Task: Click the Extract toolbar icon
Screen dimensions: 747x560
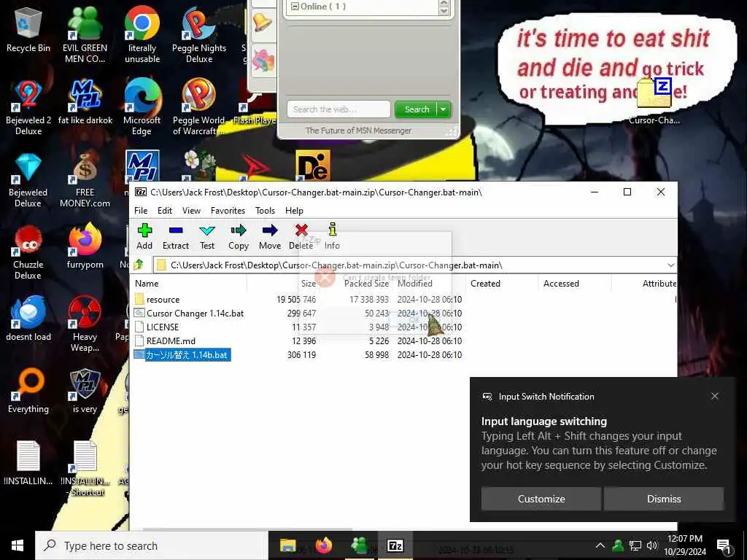Action: (x=175, y=237)
